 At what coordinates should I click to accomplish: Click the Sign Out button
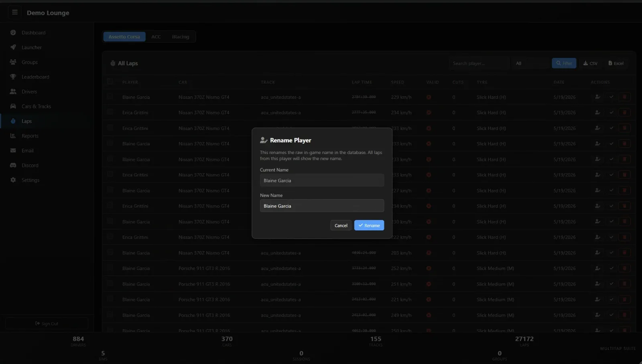pyautogui.click(x=47, y=324)
